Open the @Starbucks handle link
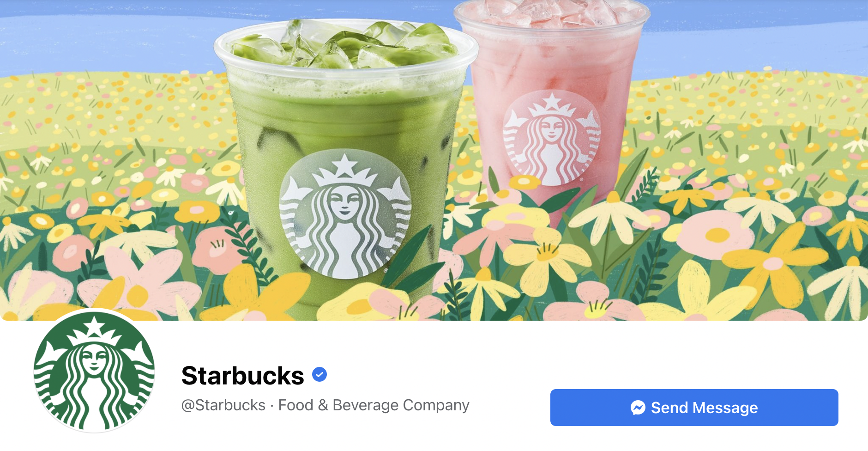The image size is (868, 451). pyautogui.click(x=223, y=405)
